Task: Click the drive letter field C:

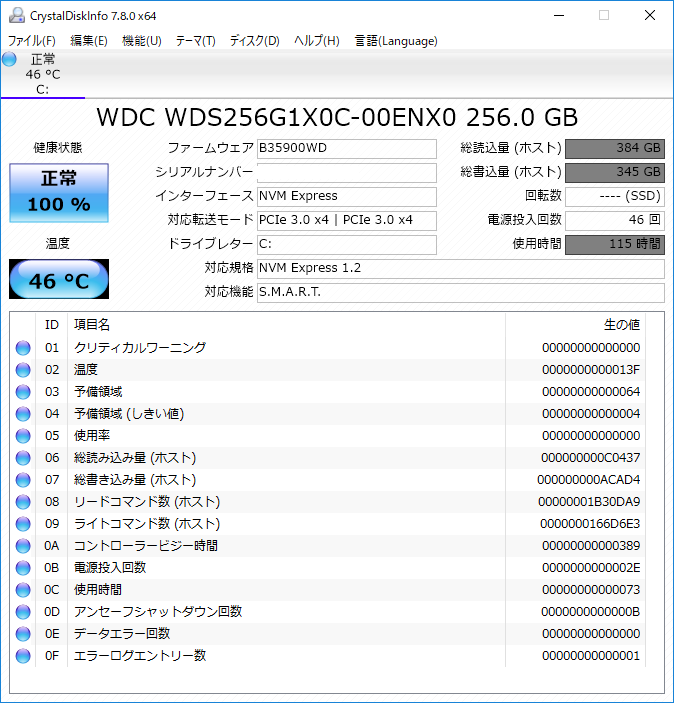Action: click(347, 244)
